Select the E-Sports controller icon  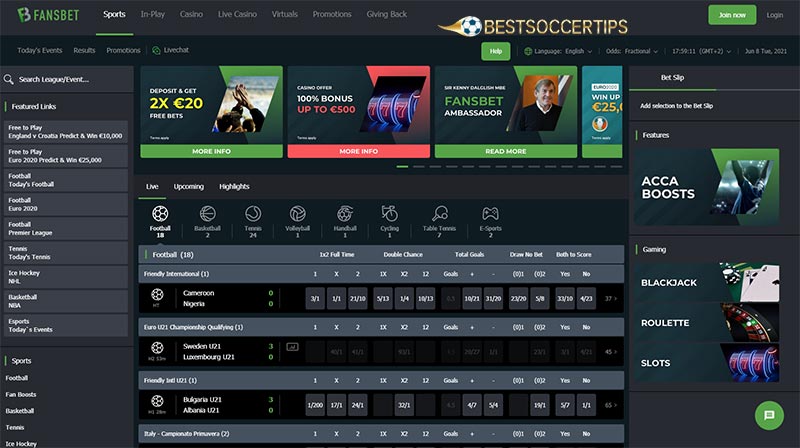[490, 214]
